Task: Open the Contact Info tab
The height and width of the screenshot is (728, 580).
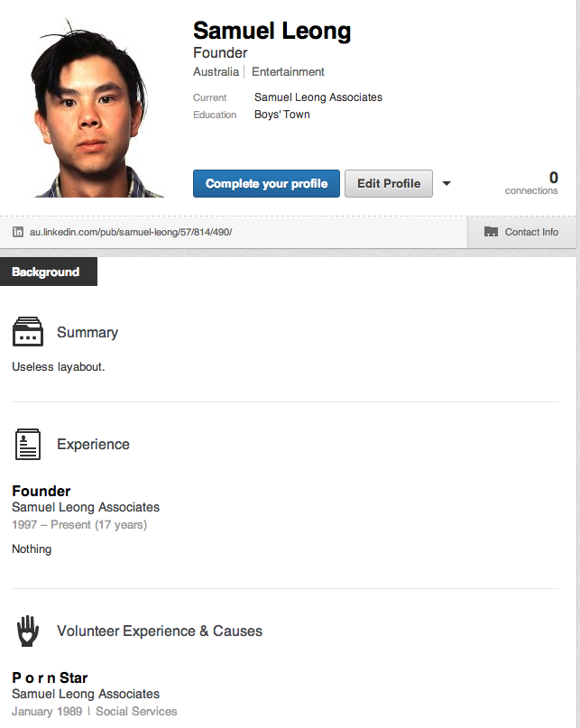Action: tap(521, 232)
